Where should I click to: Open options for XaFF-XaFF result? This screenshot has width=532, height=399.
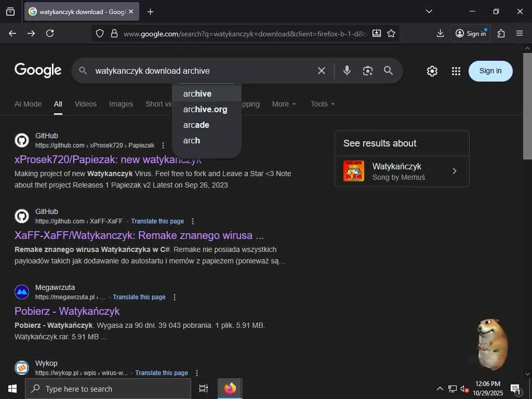(x=193, y=221)
